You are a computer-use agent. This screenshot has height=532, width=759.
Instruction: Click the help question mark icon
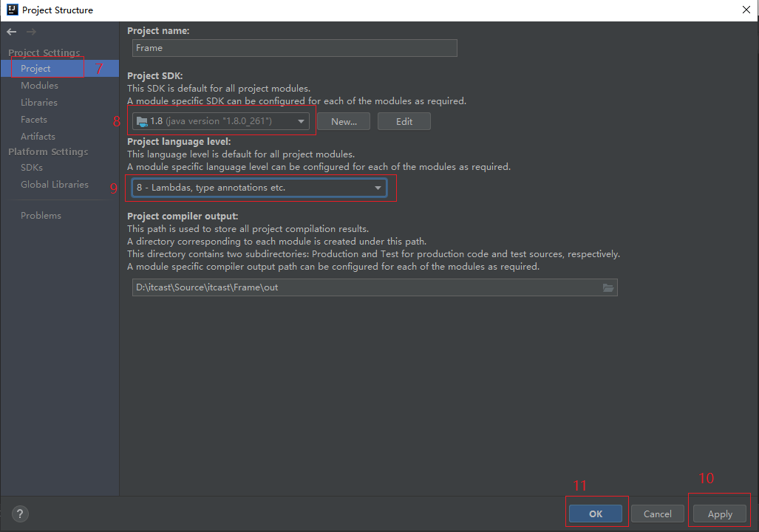tap(20, 514)
